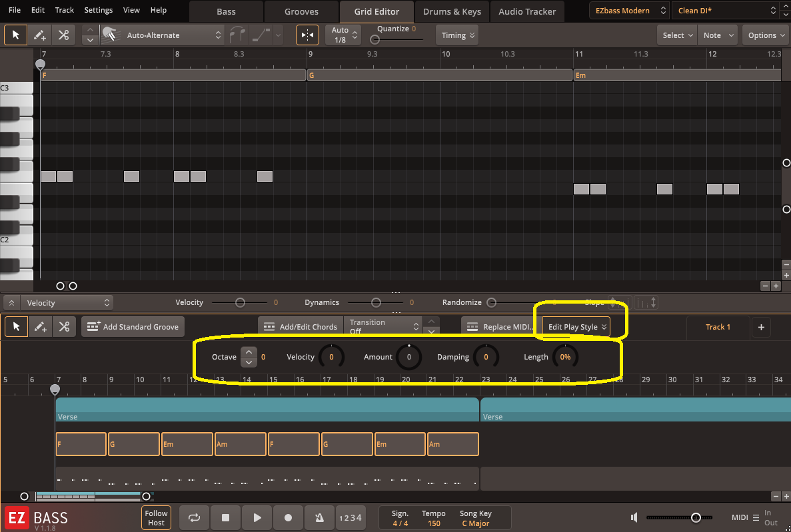Increase Octave with the up arrow
791x532 pixels.
tap(249, 352)
